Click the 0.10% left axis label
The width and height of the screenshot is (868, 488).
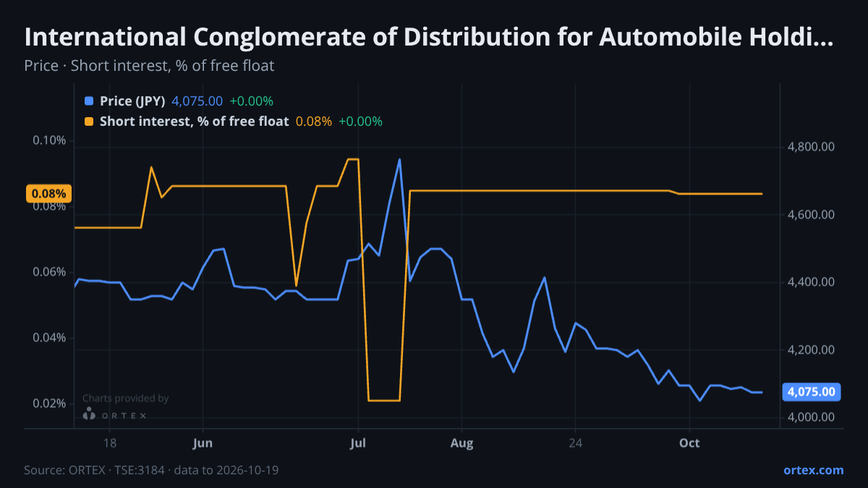(49, 140)
